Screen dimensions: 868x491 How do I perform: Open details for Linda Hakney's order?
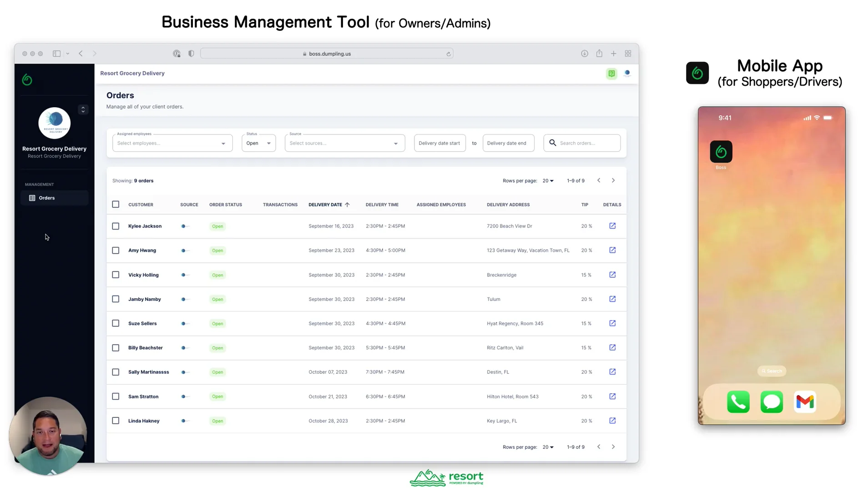[612, 421]
